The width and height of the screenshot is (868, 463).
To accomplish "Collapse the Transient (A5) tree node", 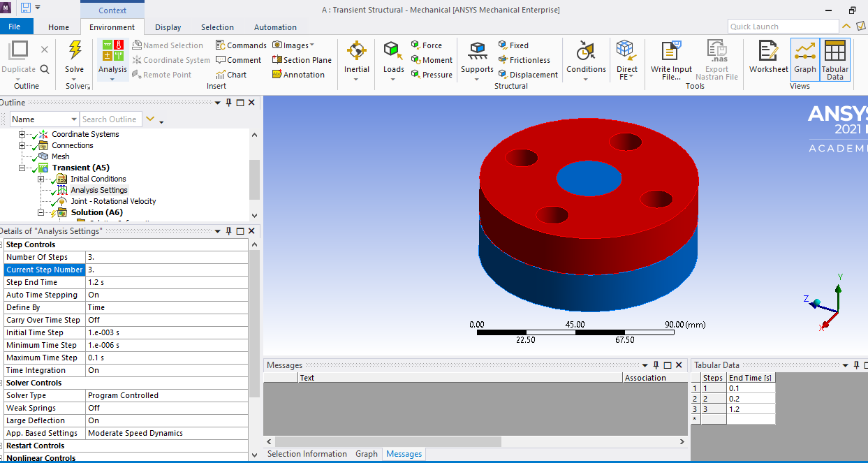I will pos(22,168).
